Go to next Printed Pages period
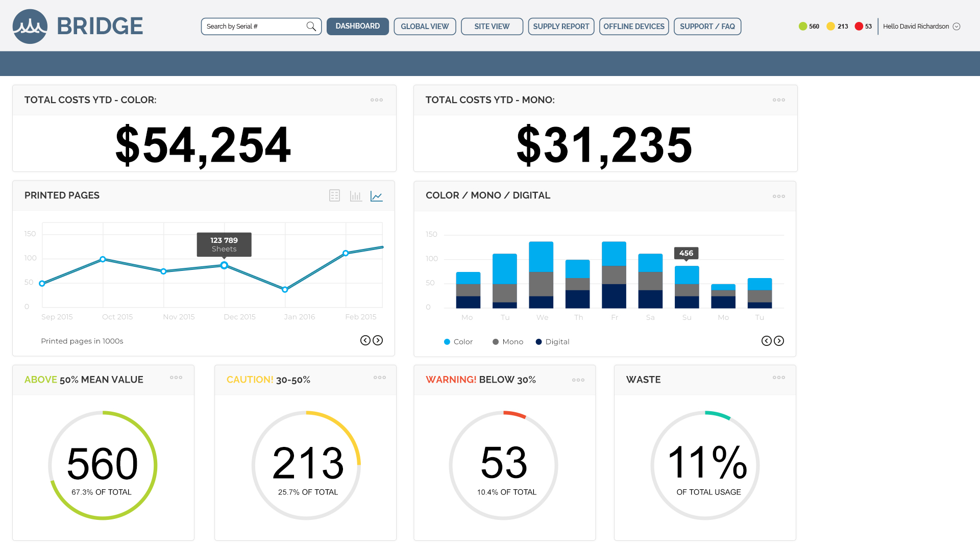This screenshot has height=551, width=980. tap(378, 340)
